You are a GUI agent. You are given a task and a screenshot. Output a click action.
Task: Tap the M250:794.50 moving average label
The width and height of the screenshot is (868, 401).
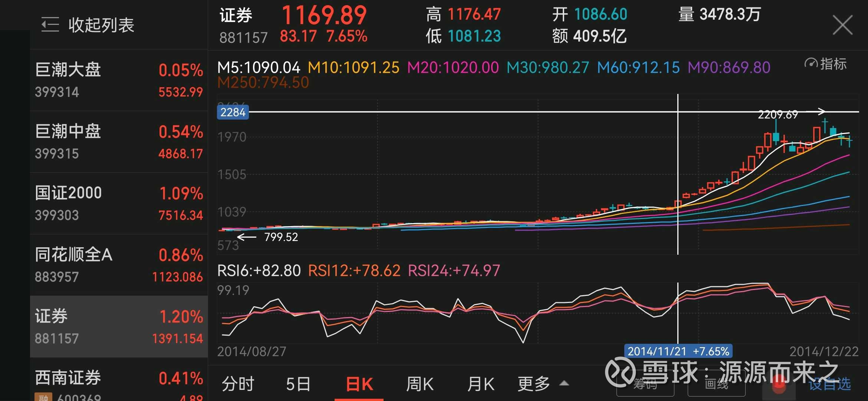(x=263, y=82)
